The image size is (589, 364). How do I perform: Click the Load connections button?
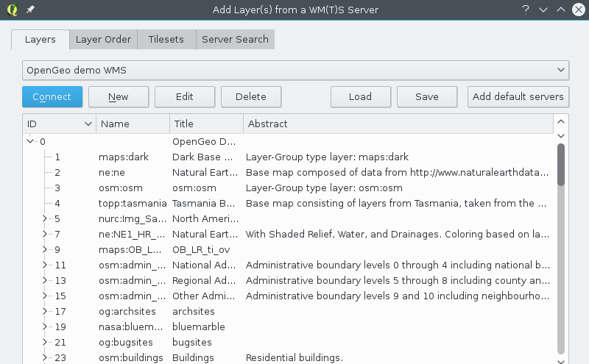(360, 96)
